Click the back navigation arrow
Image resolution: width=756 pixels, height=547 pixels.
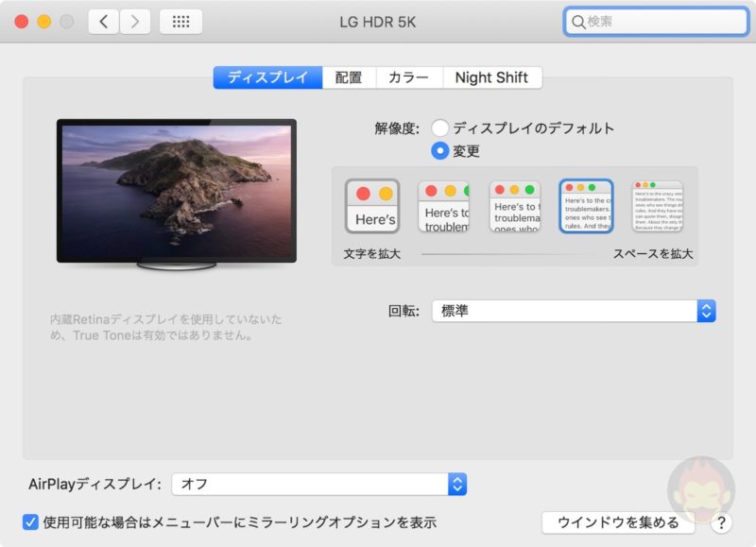(103, 21)
